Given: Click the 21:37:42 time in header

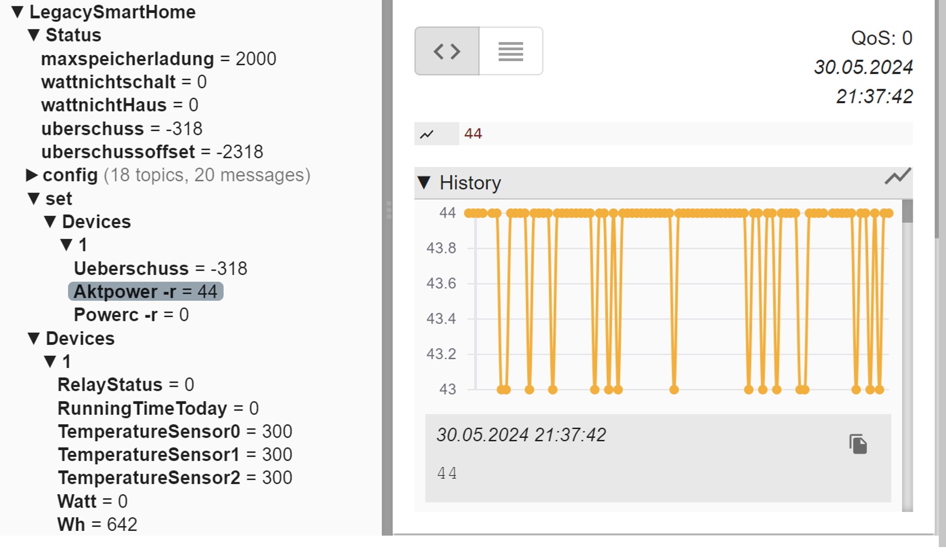Looking at the screenshot, I should click(x=874, y=96).
